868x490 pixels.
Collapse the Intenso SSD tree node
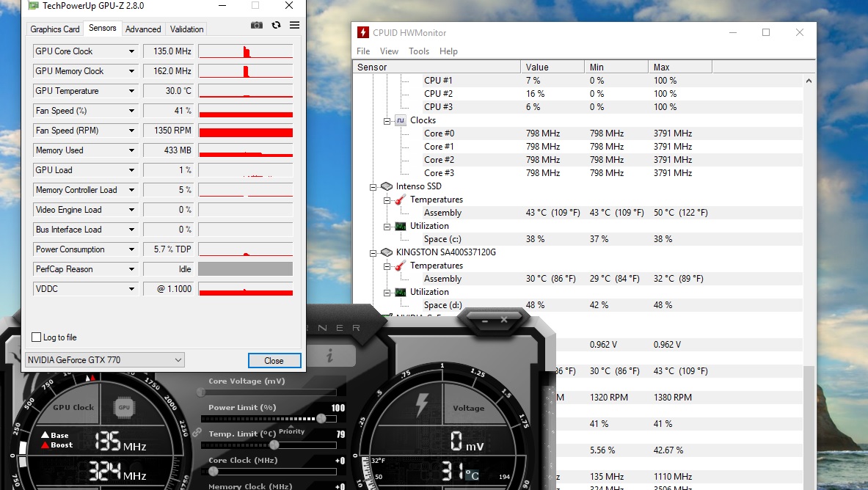coord(373,187)
